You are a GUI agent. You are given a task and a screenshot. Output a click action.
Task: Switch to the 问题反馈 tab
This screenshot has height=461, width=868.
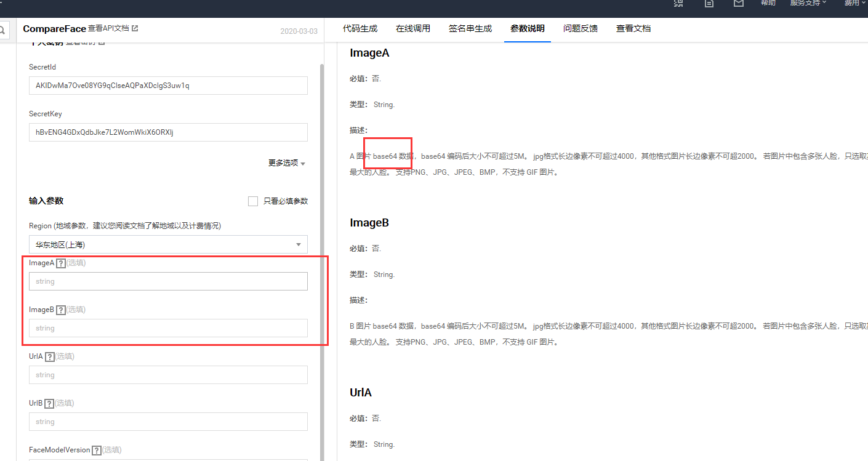pos(581,28)
